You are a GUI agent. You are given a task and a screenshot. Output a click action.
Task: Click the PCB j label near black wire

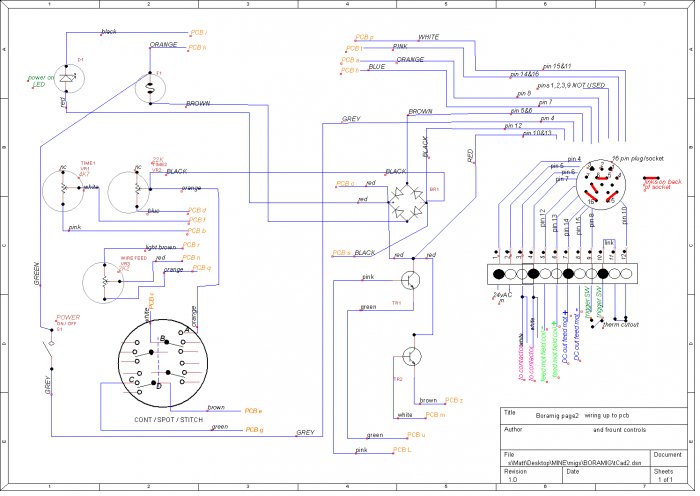coord(198,32)
